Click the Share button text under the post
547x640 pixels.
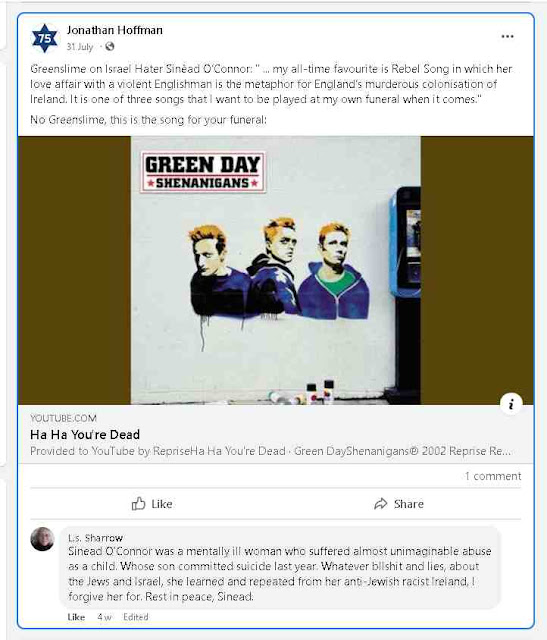click(x=409, y=504)
